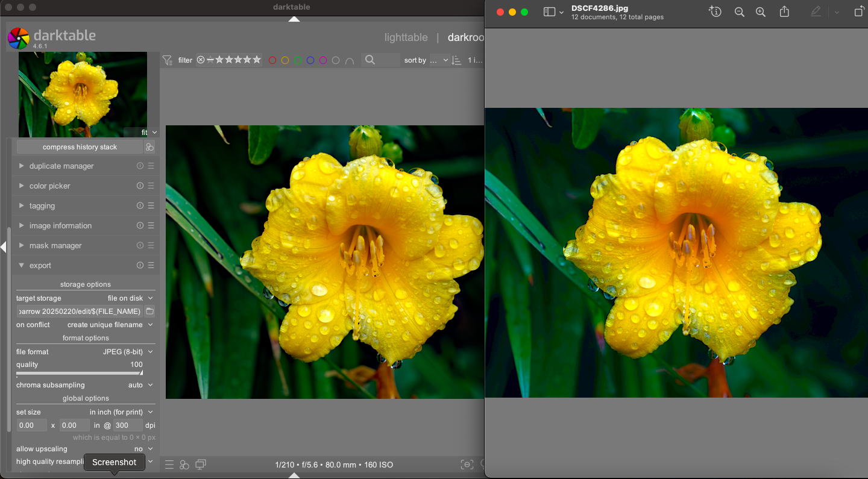
Task: Open the presets menu for export module
Action: [151, 266]
